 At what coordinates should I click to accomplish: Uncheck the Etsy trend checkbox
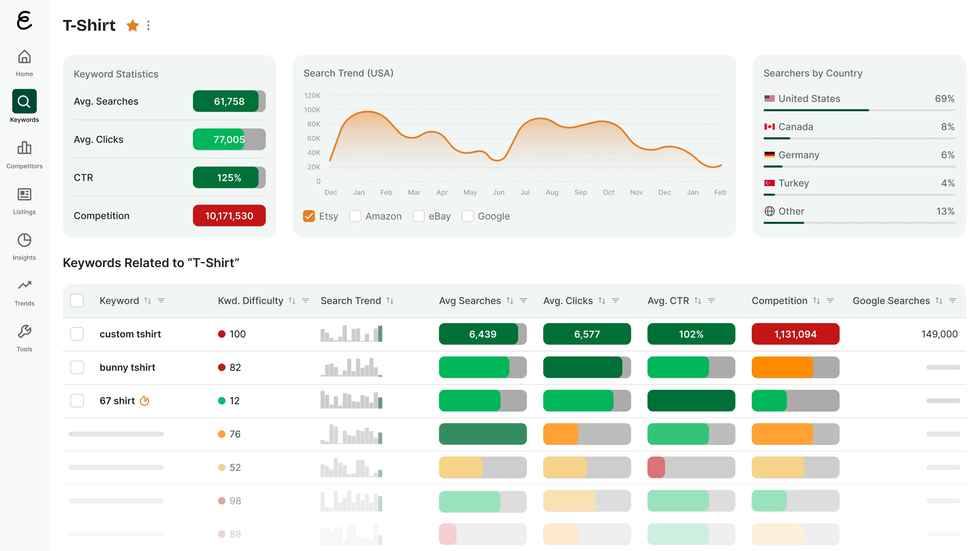[309, 216]
